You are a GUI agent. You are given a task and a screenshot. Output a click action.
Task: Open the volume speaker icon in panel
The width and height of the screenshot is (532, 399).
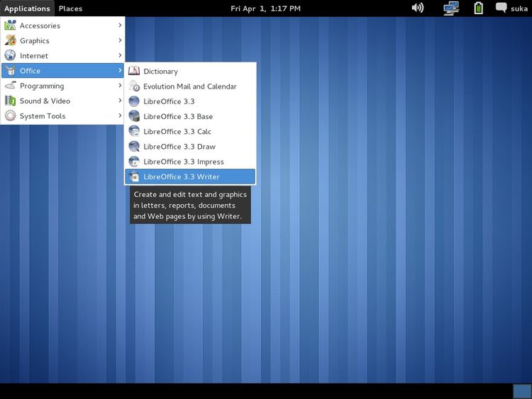(x=418, y=8)
